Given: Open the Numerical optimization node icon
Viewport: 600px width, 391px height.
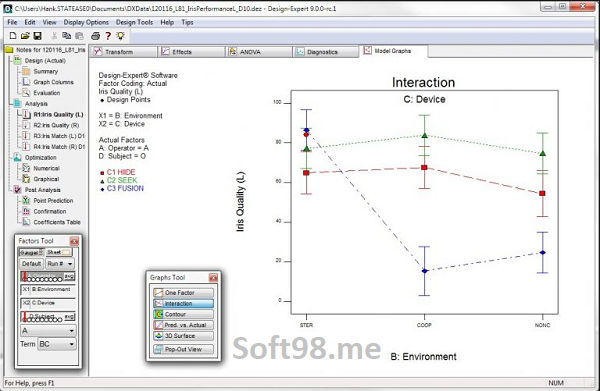Looking at the screenshot, I should click(x=26, y=168).
